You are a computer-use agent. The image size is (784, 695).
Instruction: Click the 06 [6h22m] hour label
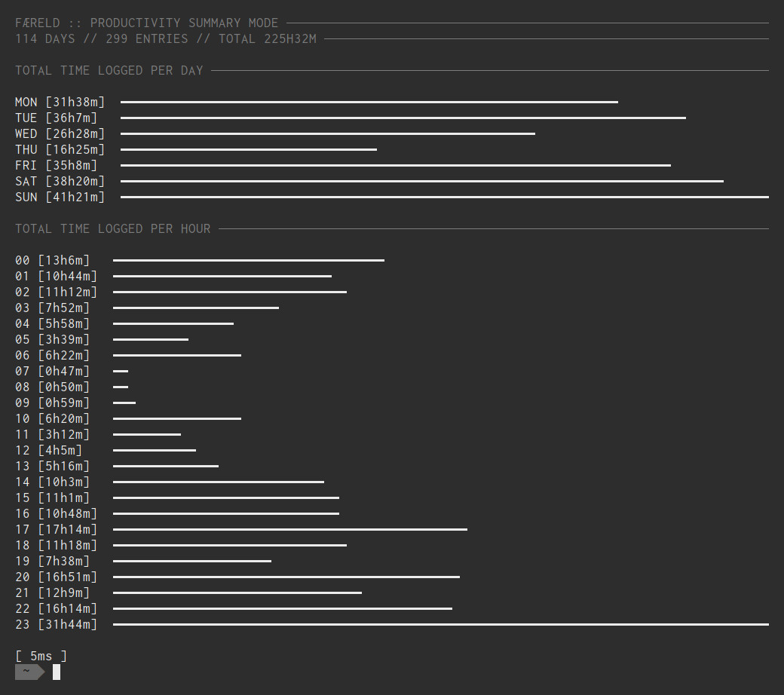(53, 356)
